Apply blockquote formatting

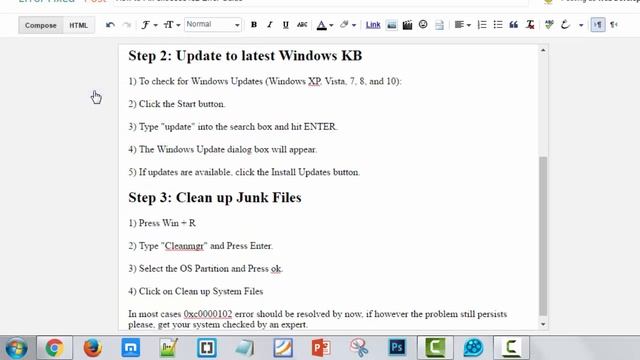[514, 25]
